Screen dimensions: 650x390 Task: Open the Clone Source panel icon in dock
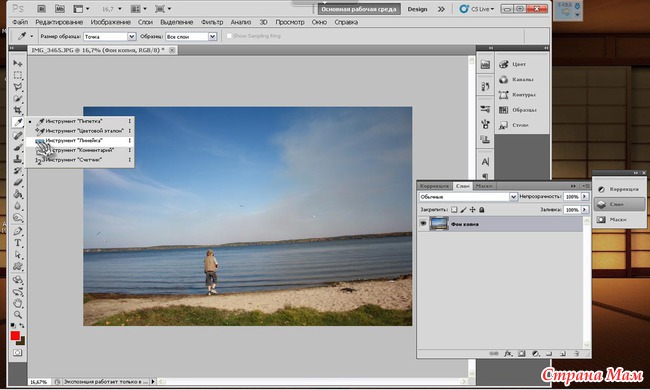(485, 139)
